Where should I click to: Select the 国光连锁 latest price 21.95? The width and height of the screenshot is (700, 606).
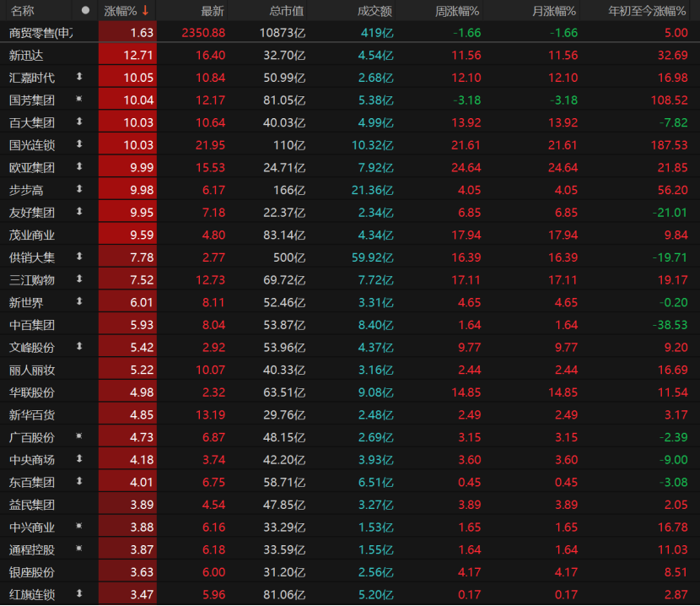pyautogui.click(x=210, y=144)
